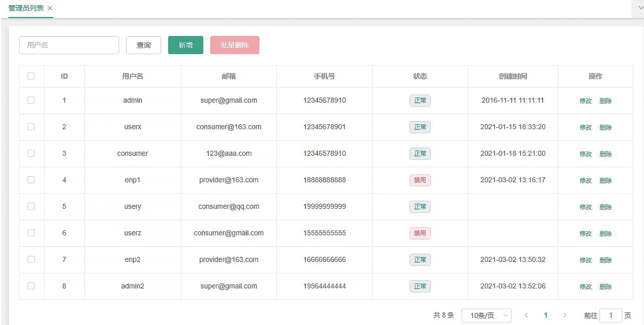The height and width of the screenshot is (325, 644).
Task: Check the box for consumer row
Action: [31, 153]
